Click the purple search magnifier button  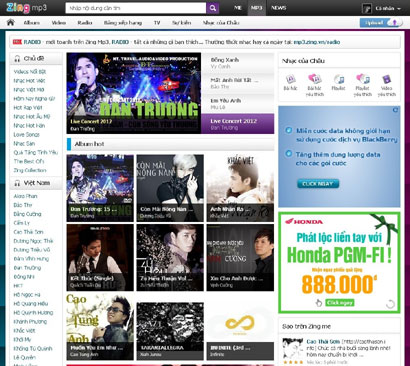tap(213, 8)
